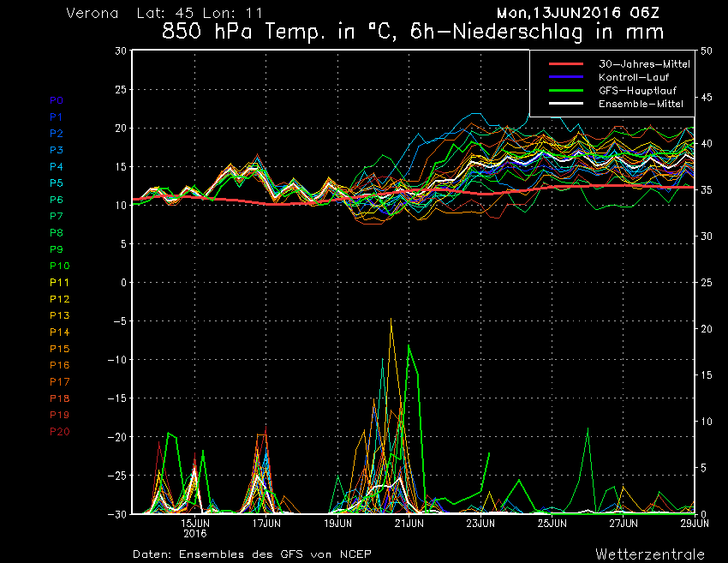Image resolution: width=728 pixels, height=563 pixels.
Task: Click the white Ensemble-Mittel legend line
Action: tap(566, 103)
